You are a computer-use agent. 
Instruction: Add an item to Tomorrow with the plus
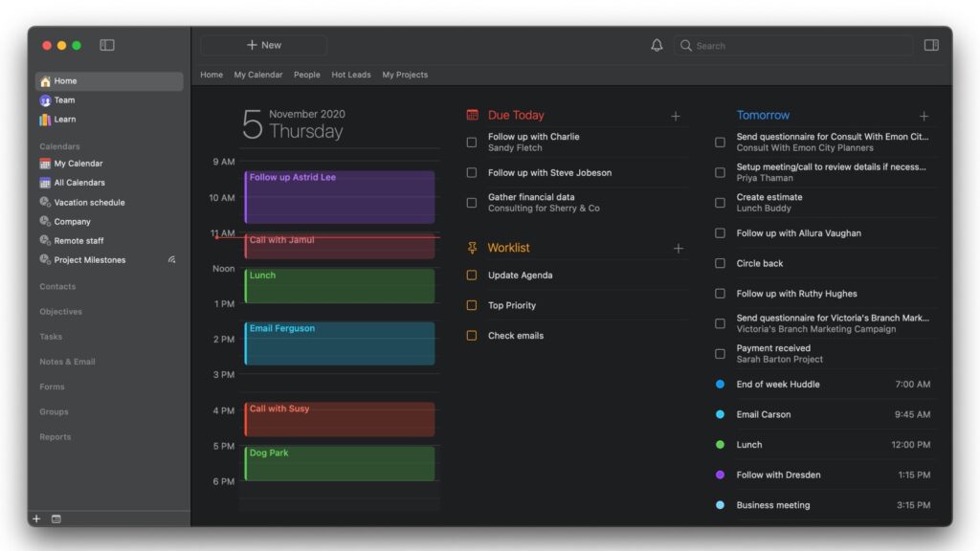pos(923,115)
